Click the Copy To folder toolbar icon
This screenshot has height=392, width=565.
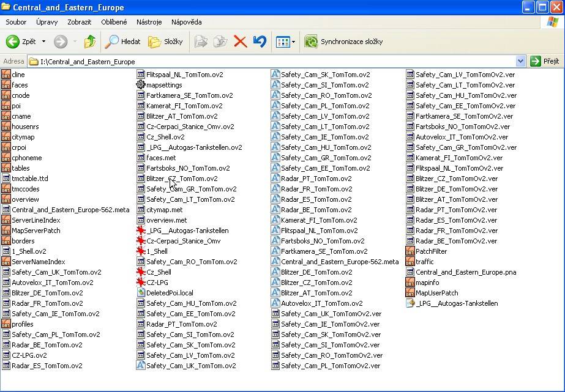220,42
